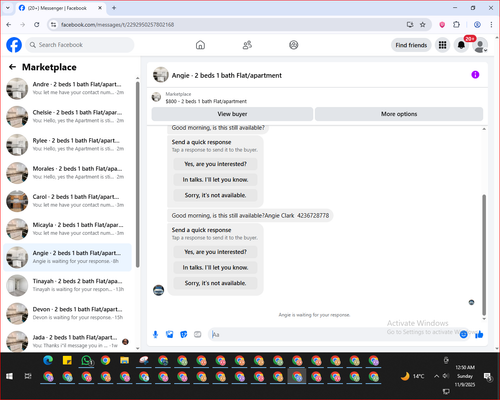The height and width of the screenshot is (400, 500).
Task: Click the conversation list scrollbar
Action: [x=138, y=173]
